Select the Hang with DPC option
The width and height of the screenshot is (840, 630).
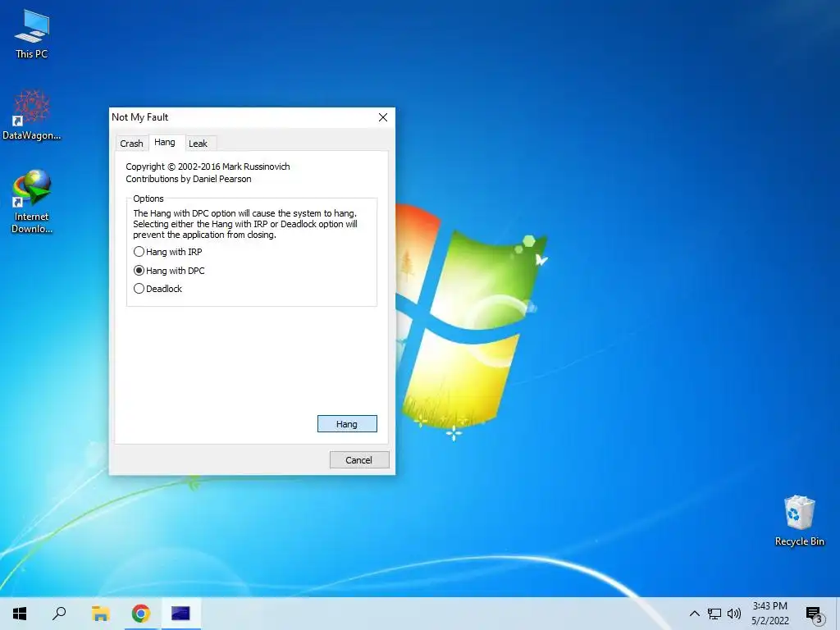coord(169,271)
